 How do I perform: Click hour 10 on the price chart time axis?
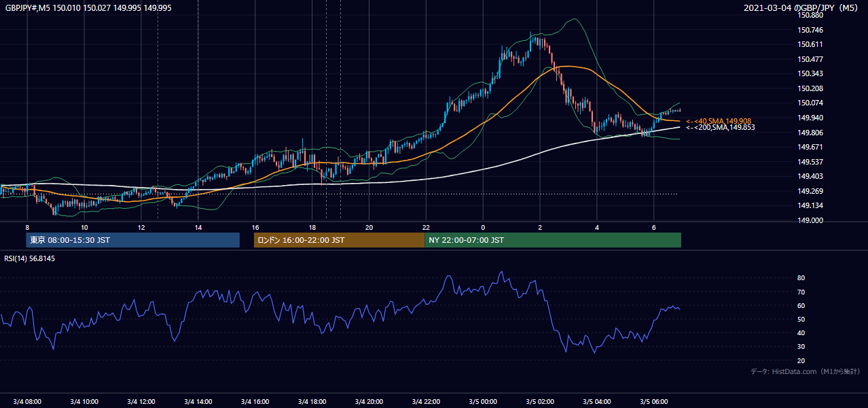(x=84, y=227)
